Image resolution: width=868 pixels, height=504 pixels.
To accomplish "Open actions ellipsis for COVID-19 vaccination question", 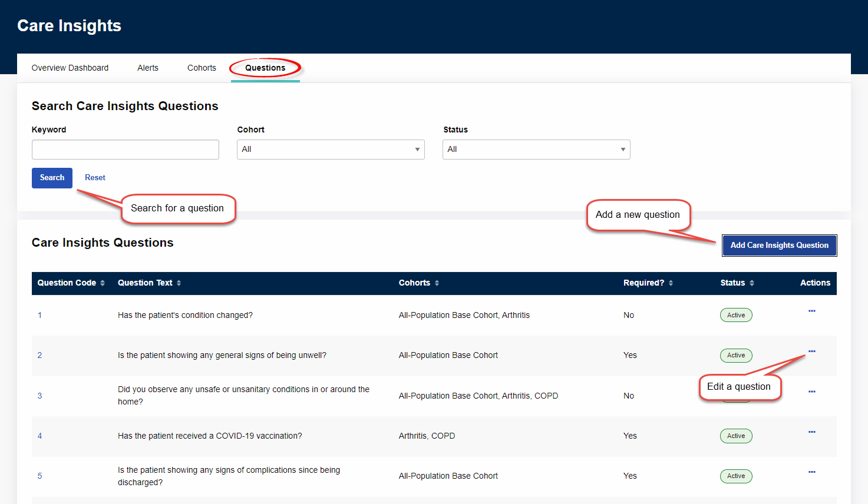I will click(811, 432).
